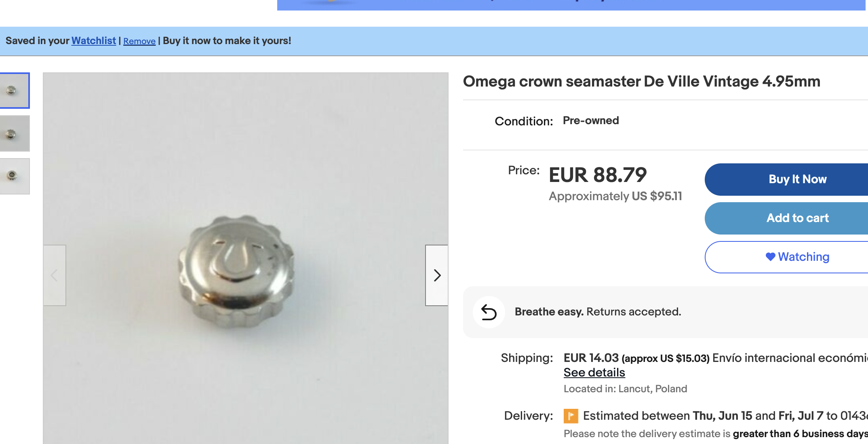Select the third crown thumbnail
This screenshot has width=868, height=444.
click(x=14, y=176)
